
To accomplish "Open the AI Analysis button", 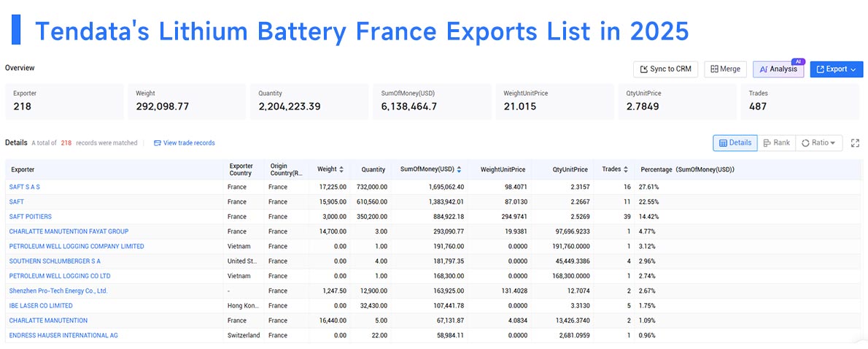I will click(778, 69).
